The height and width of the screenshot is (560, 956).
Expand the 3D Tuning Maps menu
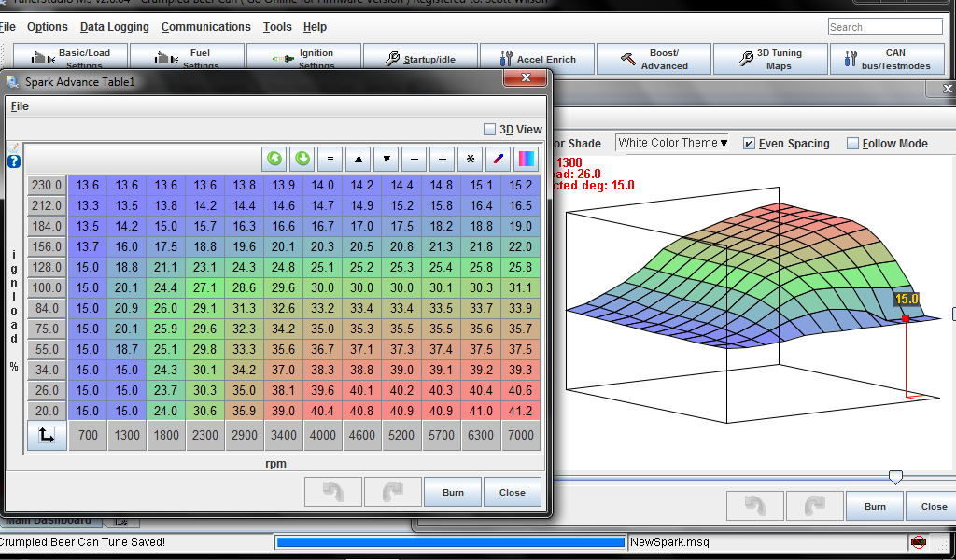tap(770, 59)
